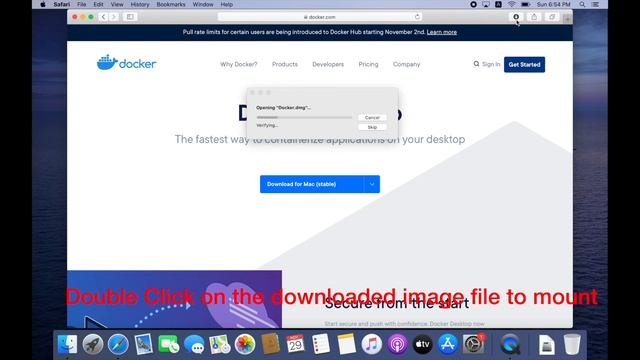
Task: Click the Sign In link
Action: click(491, 64)
